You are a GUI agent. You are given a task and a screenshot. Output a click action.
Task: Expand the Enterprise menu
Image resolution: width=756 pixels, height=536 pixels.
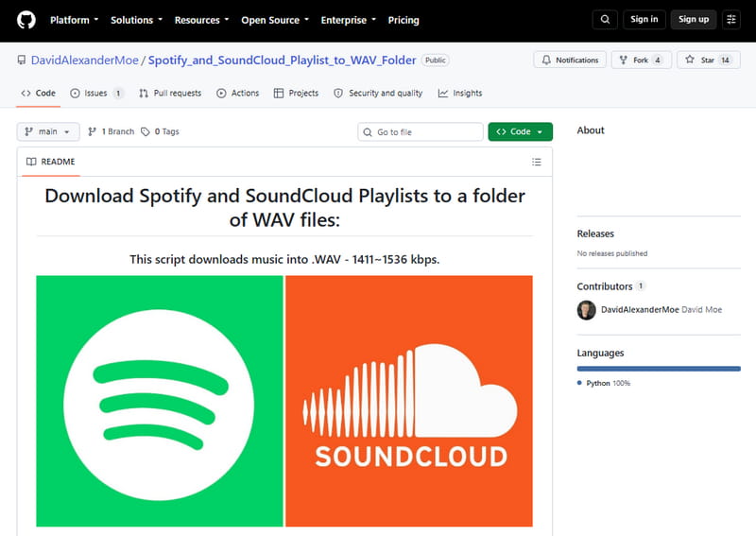[x=348, y=20]
